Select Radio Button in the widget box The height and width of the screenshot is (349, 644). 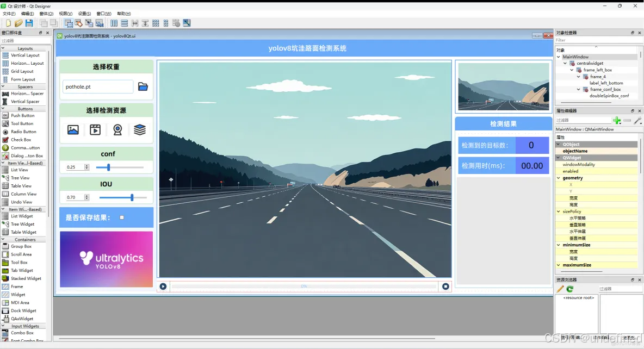click(x=23, y=132)
